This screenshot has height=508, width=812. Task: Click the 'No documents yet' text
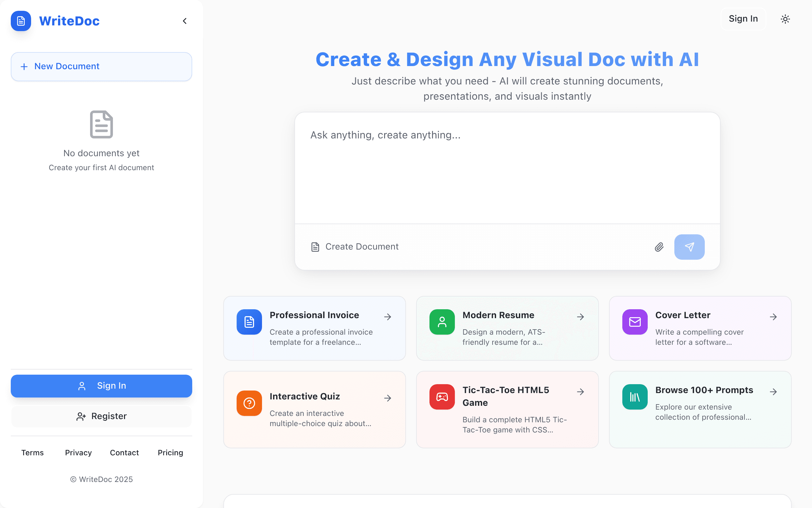(101, 153)
